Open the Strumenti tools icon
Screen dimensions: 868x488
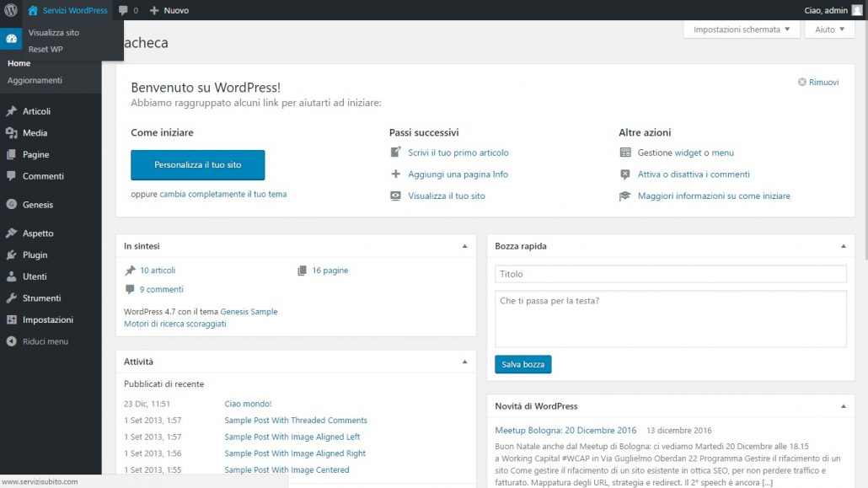click(x=12, y=298)
